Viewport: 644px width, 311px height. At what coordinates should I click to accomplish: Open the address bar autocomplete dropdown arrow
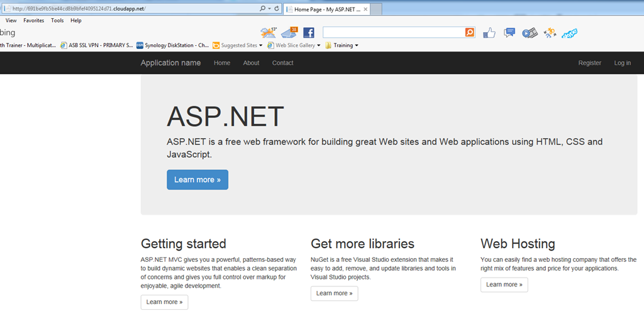pos(269,9)
